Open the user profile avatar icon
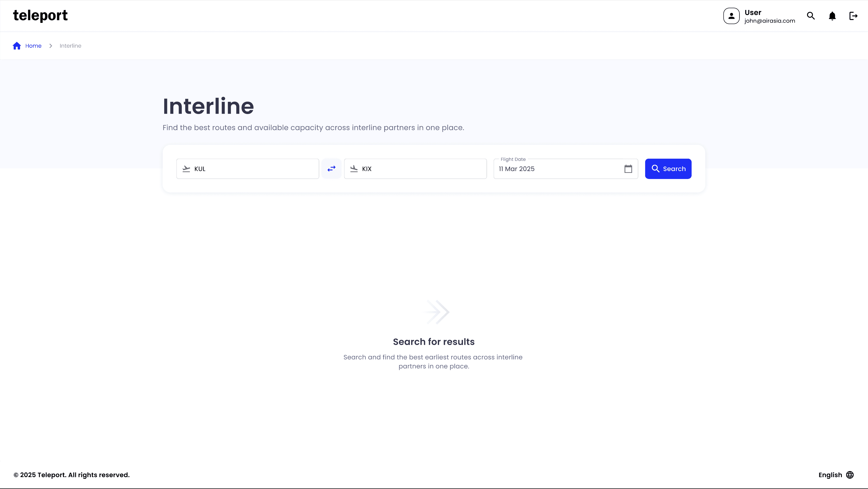The height and width of the screenshot is (489, 868). click(731, 16)
